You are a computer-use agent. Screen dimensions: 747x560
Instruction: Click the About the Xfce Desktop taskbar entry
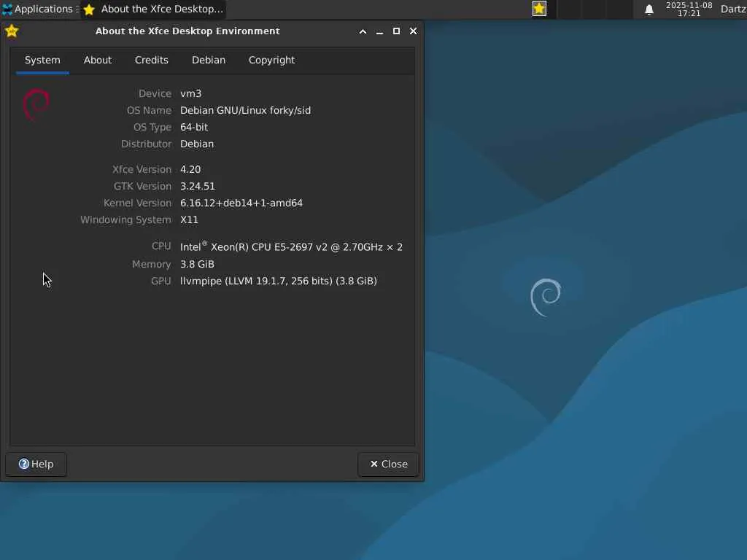(153, 9)
